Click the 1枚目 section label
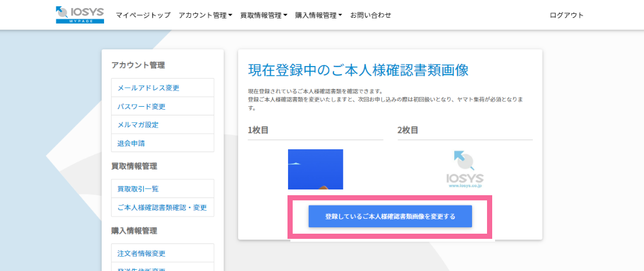This screenshot has width=644, height=271. (258, 130)
